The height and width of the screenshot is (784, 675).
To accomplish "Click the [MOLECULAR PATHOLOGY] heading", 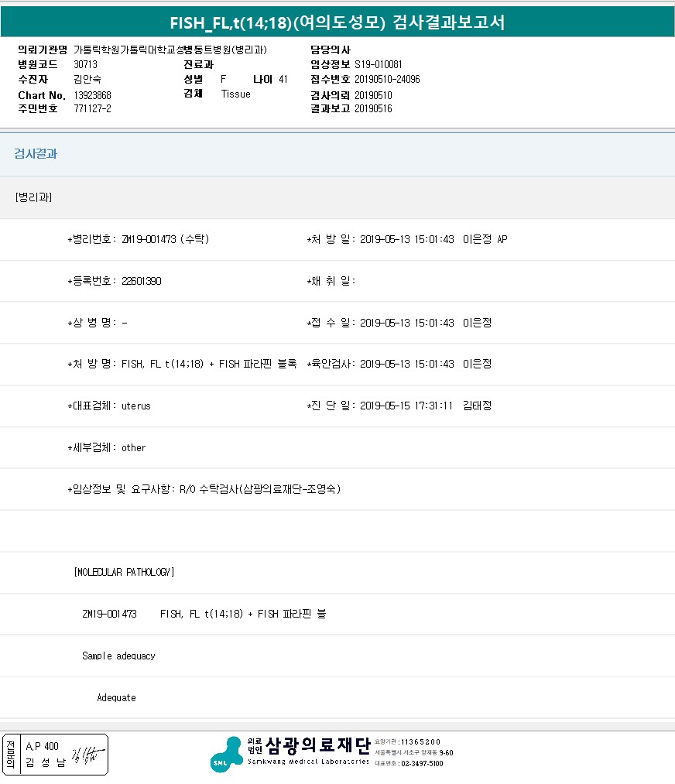I will pyautogui.click(x=124, y=573).
